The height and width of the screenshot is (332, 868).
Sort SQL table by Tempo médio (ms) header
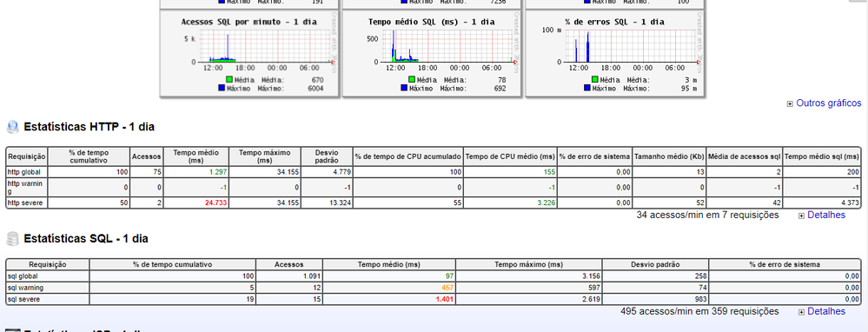389,265
